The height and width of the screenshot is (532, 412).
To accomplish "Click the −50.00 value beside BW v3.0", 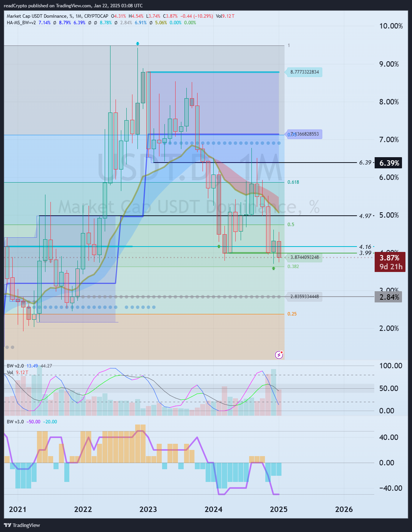I will pyautogui.click(x=33, y=422).
